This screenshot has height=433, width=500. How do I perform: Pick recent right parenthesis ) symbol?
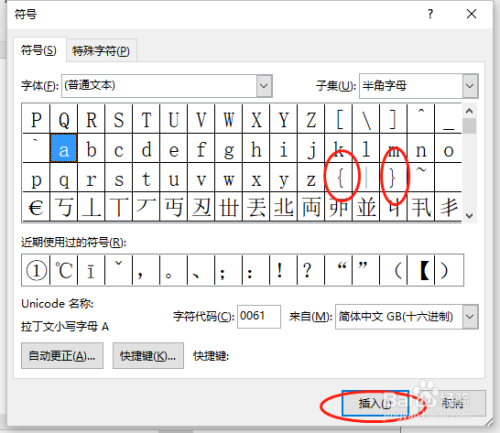click(448, 270)
